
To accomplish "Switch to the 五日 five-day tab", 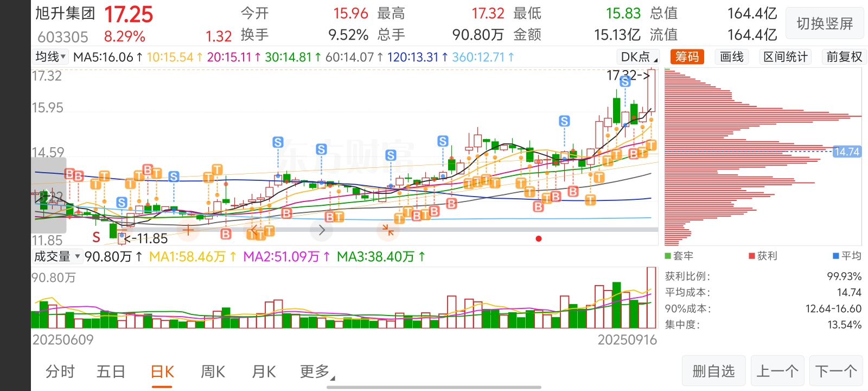I will click(x=111, y=371).
